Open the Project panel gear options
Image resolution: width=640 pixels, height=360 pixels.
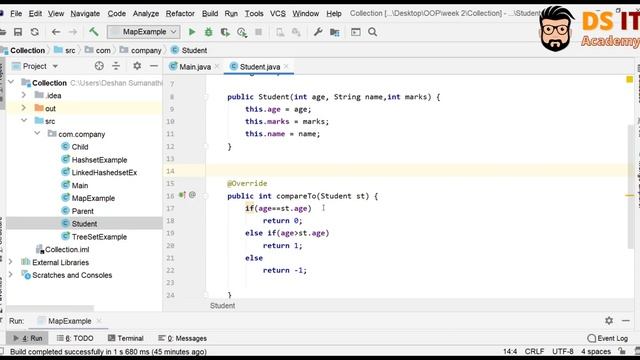(x=137, y=66)
